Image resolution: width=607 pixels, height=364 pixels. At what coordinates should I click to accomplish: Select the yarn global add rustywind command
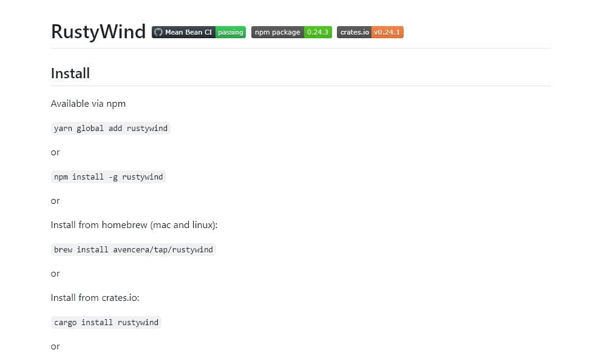coord(110,129)
